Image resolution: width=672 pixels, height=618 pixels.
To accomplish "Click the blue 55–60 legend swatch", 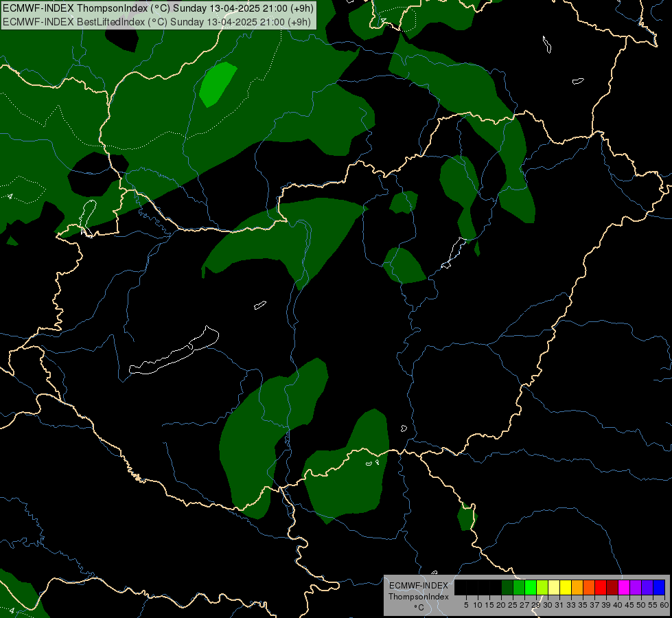I will (659, 587).
